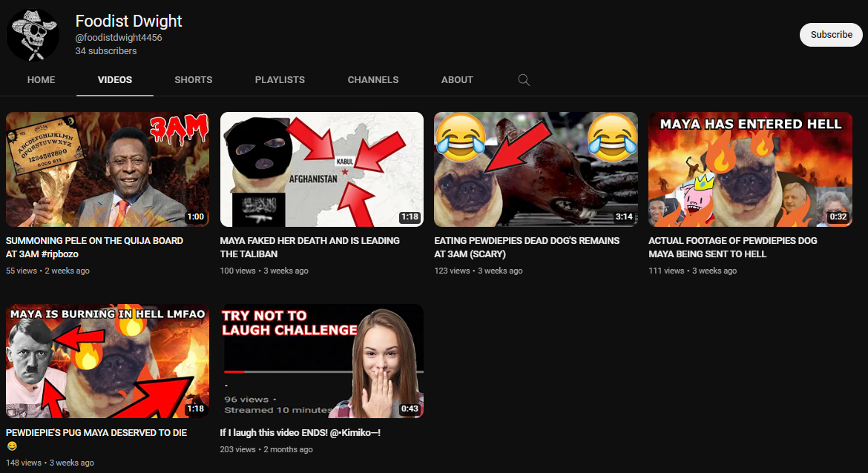Open the CHANNELS tab
868x473 pixels.
(373, 80)
